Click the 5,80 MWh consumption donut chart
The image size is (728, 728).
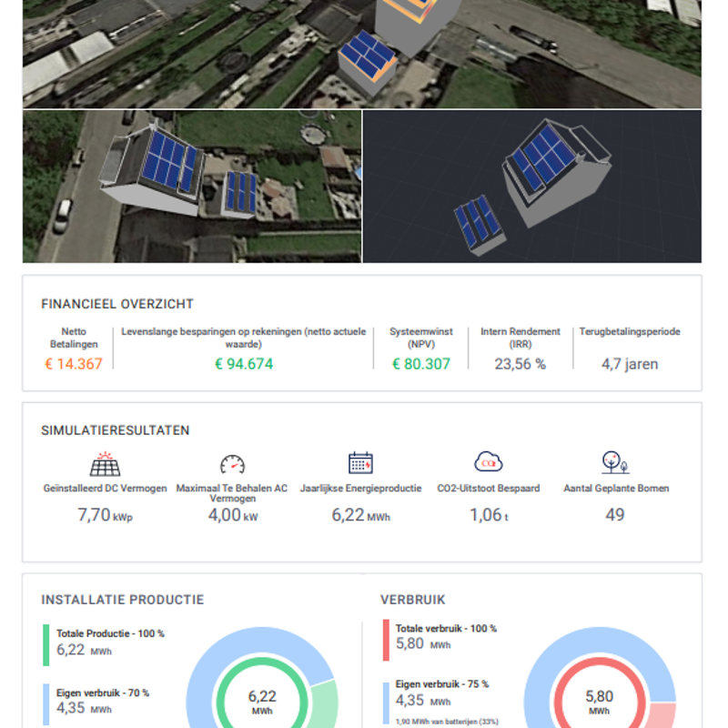[599, 701]
